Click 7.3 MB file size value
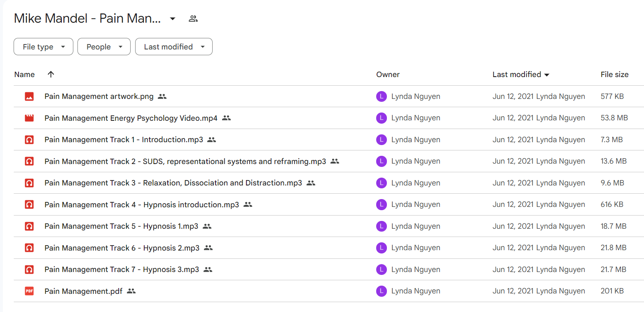 pos(612,140)
